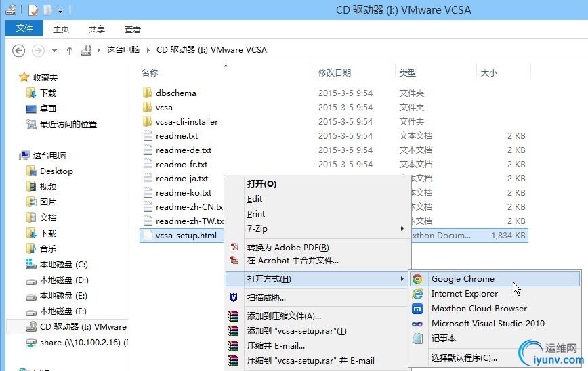Viewport: 588px width, 371px height.
Task: Expand the 7-Zip submenu arrow
Action: (x=402, y=228)
